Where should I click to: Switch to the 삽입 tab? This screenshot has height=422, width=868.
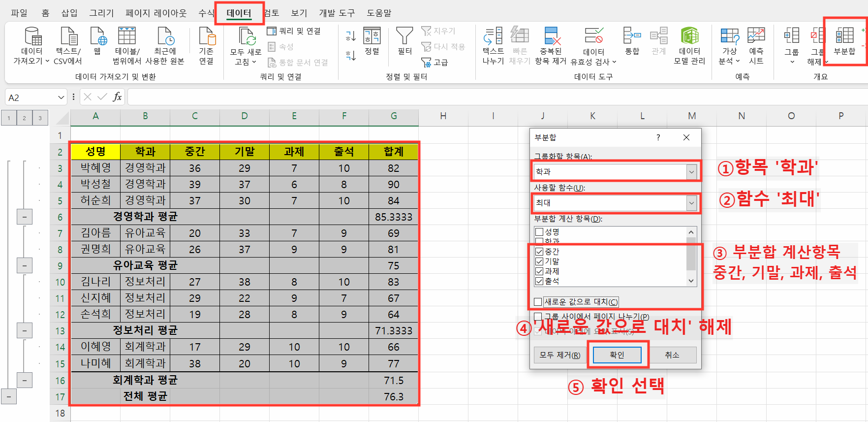[69, 13]
